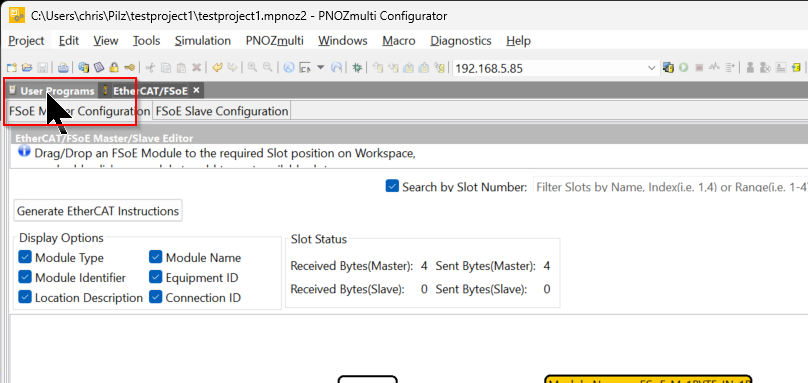Click the Copy toolbar icon
Screen dimensions: 808x383
tap(166, 68)
